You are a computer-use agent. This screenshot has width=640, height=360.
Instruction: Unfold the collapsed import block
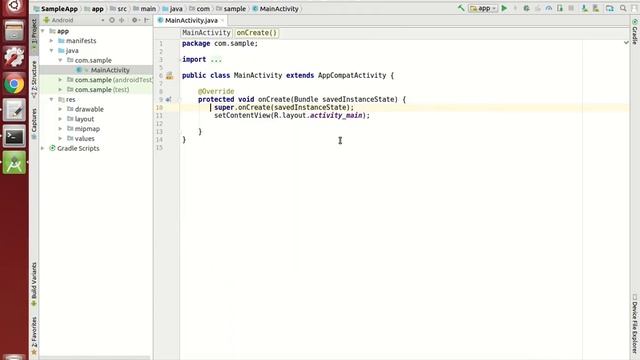[x=216, y=60]
